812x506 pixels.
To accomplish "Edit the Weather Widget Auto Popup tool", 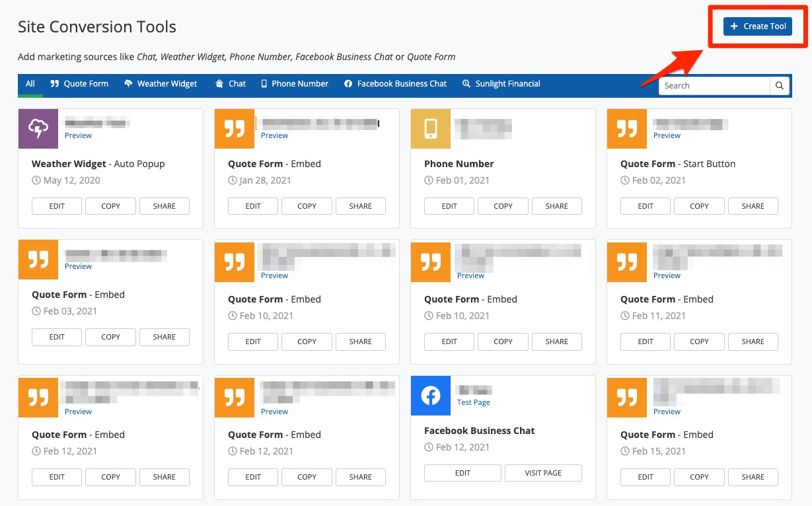I will pyautogui.click(x=57, y=206).
